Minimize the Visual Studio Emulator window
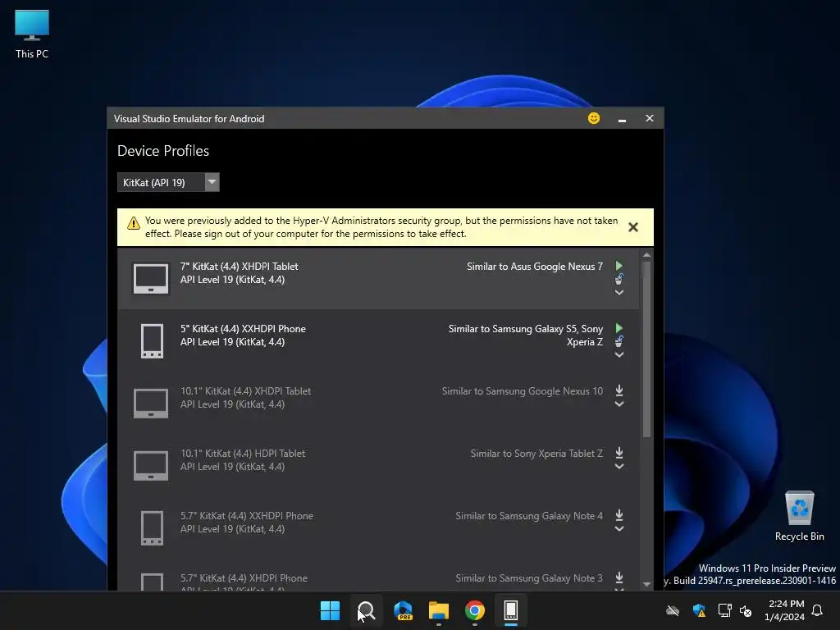840x630 pixels. (622, 119)
